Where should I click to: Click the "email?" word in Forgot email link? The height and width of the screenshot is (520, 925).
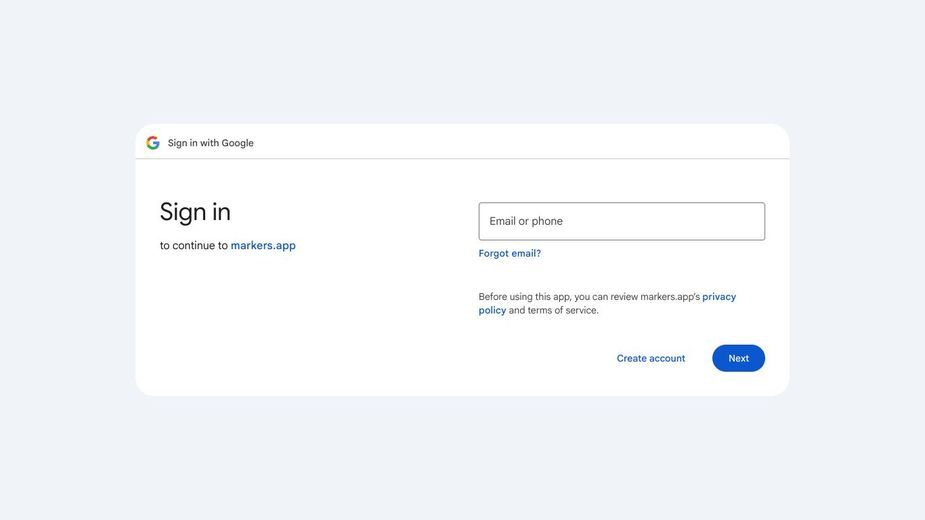click(x=526, y=253)
